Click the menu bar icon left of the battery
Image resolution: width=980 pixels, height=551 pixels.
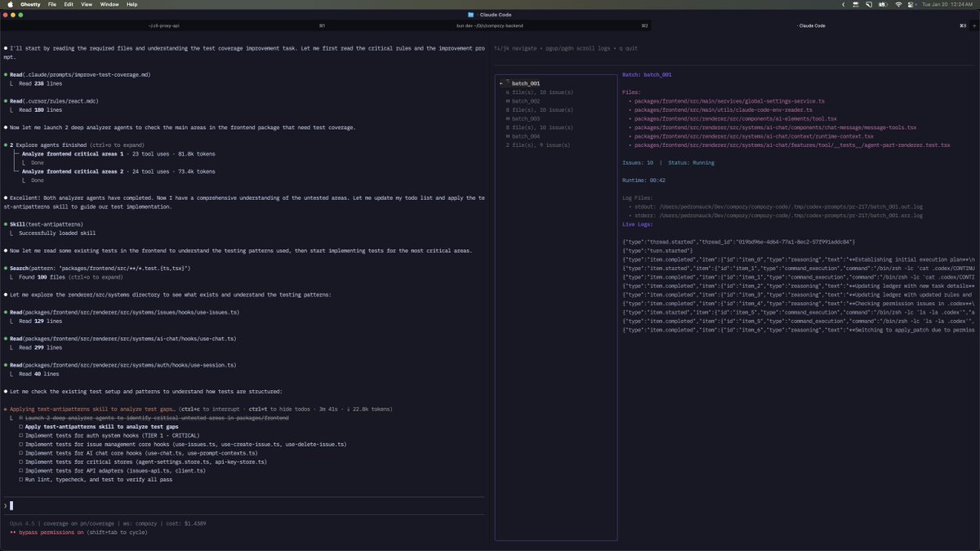tap(870, 4)
